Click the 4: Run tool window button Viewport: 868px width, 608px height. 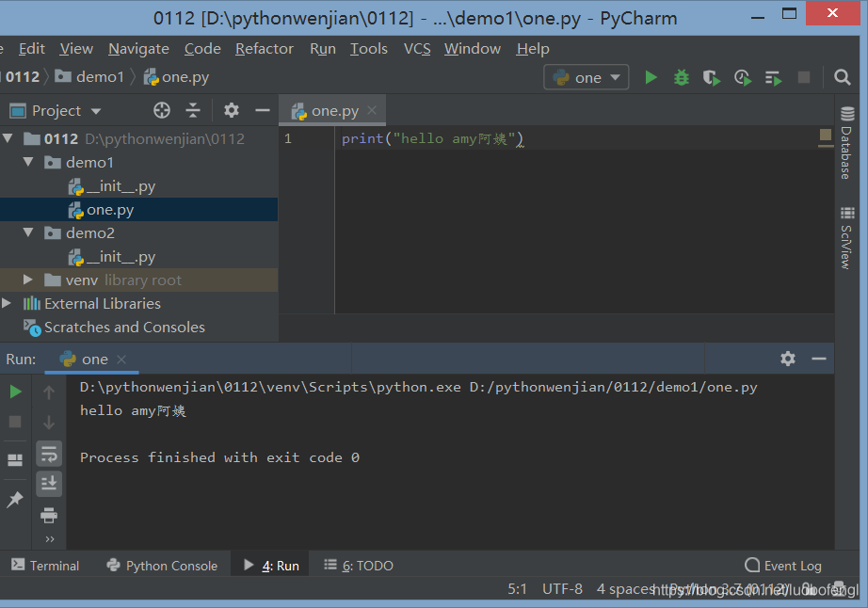pyautogui.click(x=271, y=566)
